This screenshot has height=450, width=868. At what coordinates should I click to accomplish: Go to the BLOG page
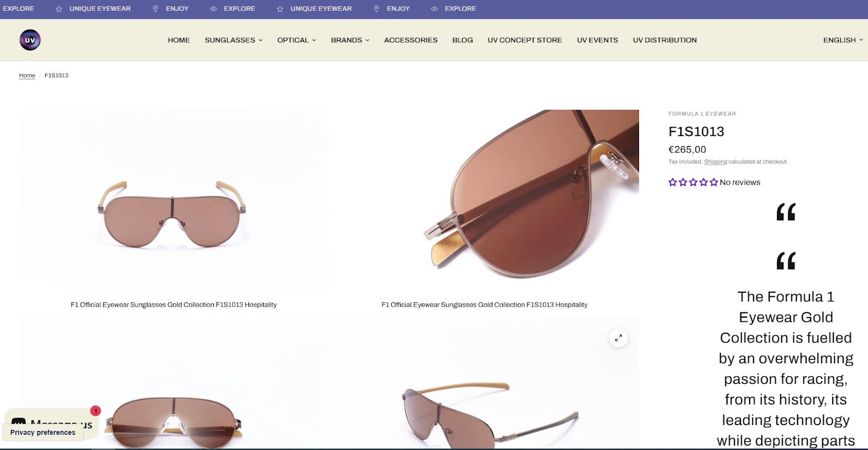click(x=463, y=40)
